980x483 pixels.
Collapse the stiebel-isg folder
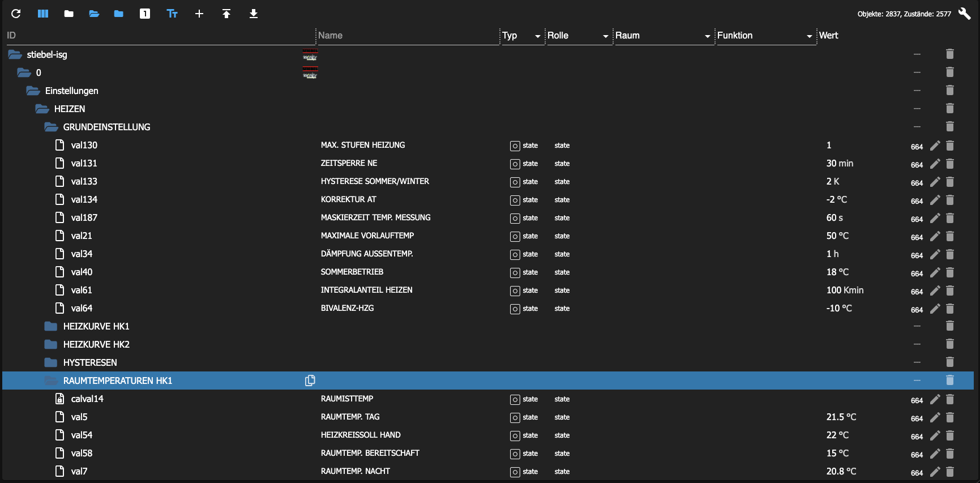[15, 54]
